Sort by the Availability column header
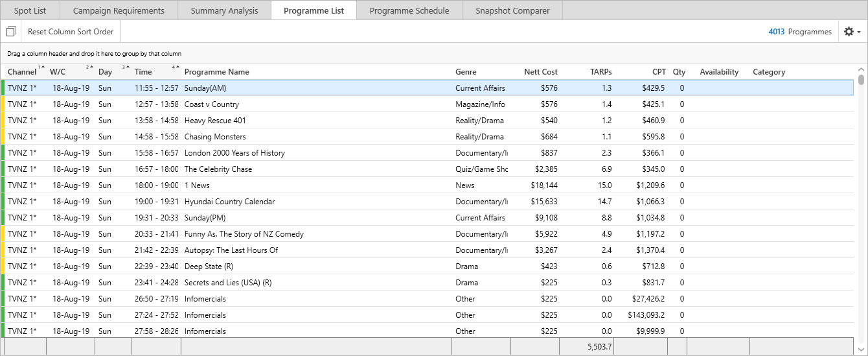 point(719,72)
